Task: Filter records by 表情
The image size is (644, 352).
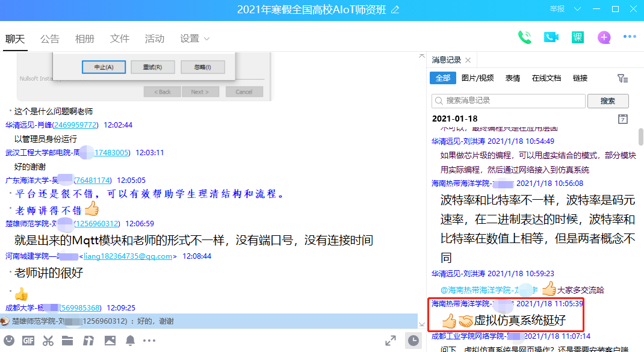Action: pos(513,78)
